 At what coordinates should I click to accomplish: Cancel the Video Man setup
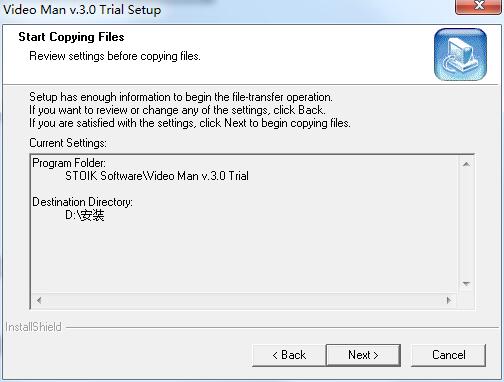[448, 355]
